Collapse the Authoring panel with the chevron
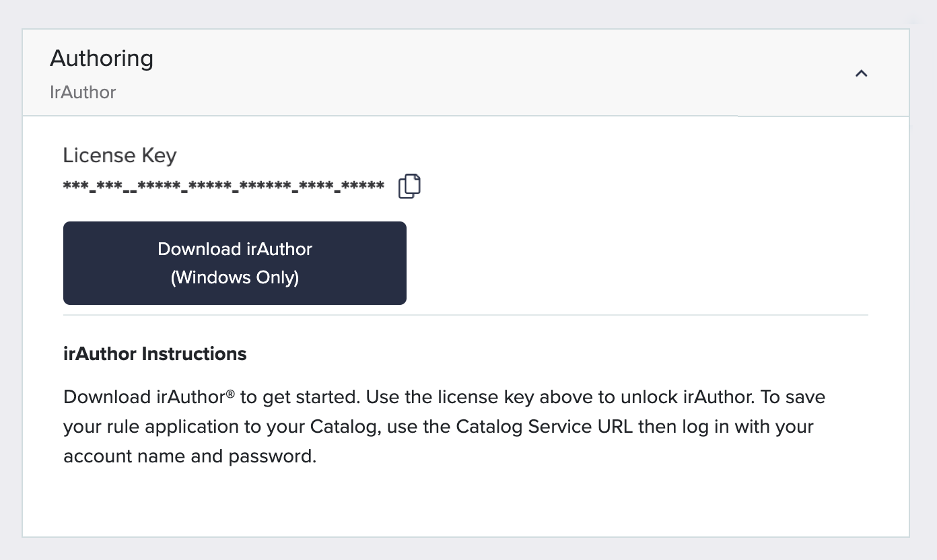The image size is (937, 560). (861, 73)
